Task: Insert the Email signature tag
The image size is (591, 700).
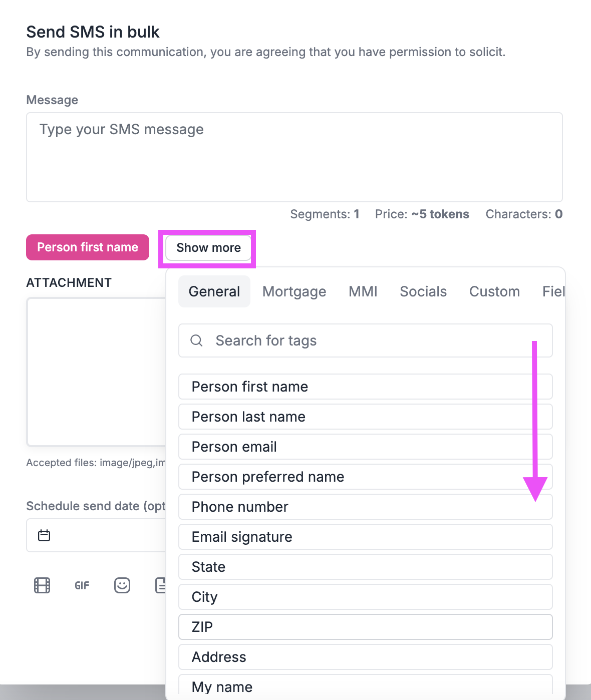Action: (x=365, y=537)
